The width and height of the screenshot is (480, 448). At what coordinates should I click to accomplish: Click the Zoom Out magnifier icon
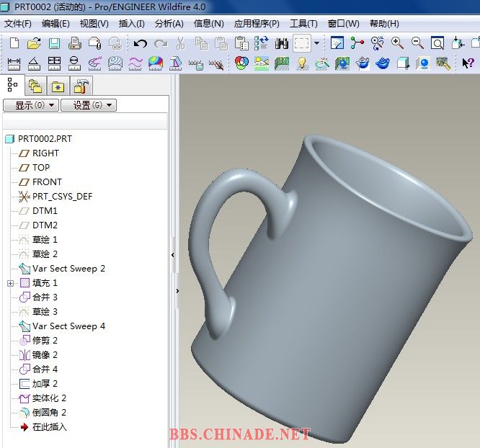pyautogui.click(x=417, y=43)
